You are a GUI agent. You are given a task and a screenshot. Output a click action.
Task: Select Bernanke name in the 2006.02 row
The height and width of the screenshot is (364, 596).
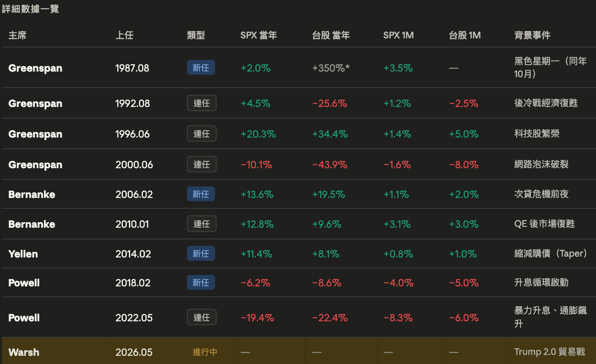pos(32,195)
